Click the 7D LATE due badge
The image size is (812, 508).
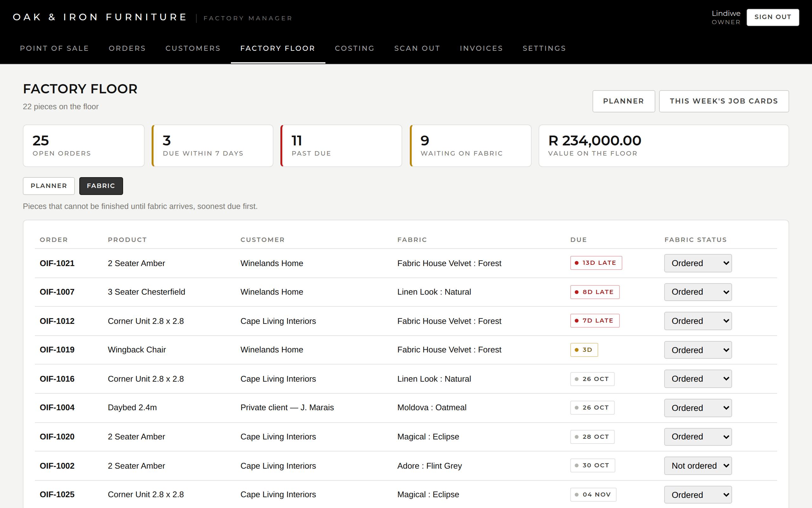[595, 321]
